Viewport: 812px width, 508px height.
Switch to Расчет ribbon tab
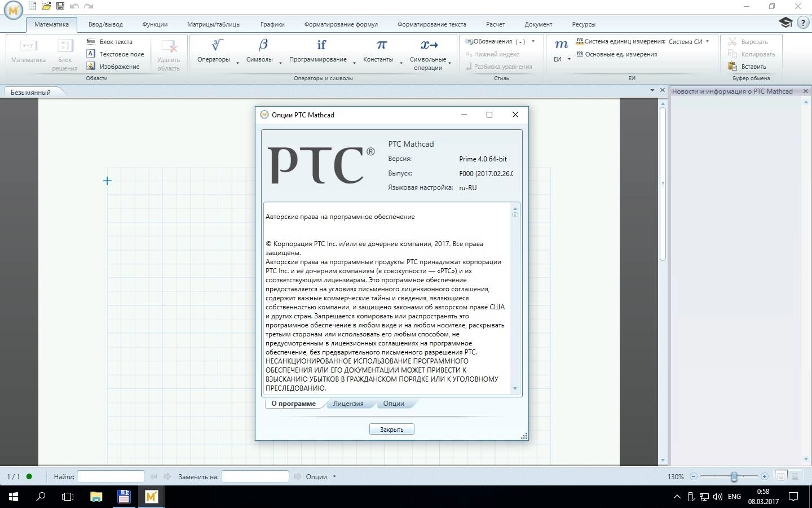tap(495, 24)
